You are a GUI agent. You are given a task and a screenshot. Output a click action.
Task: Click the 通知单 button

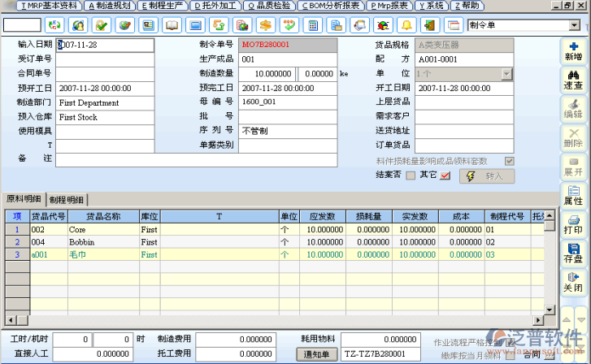tap(316, 354)
